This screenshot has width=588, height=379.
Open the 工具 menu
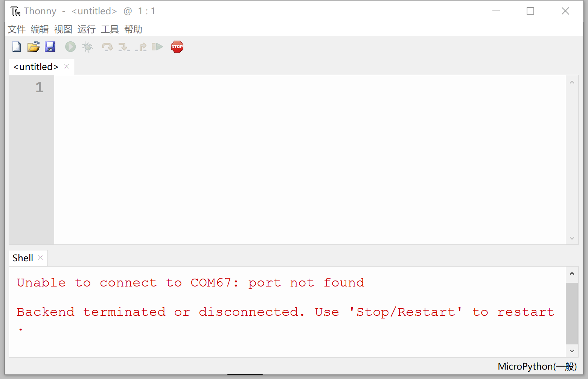[110, 29]
